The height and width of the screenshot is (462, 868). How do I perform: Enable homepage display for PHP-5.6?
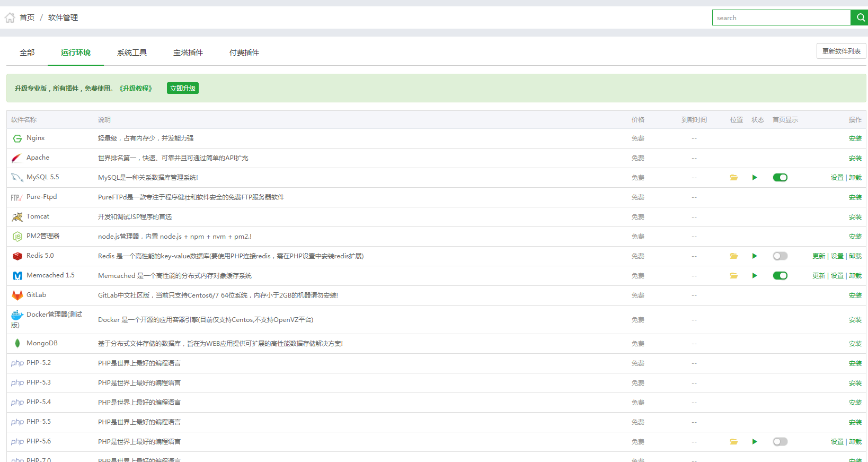[780, 442]
